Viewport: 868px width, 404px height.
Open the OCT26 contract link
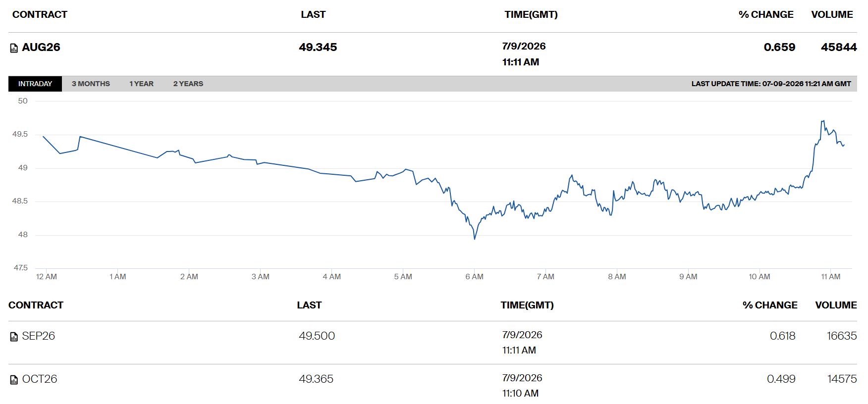tap(40, 379)
